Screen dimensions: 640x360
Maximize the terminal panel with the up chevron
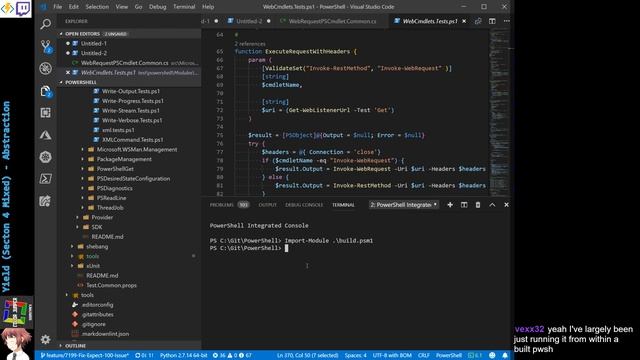[x=492, y=205]
